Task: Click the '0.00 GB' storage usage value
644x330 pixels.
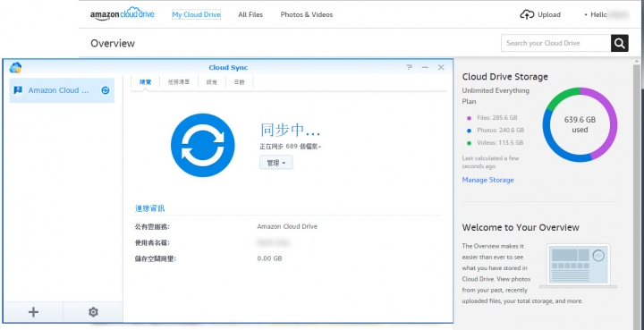Action: click(x=269, y=258)
